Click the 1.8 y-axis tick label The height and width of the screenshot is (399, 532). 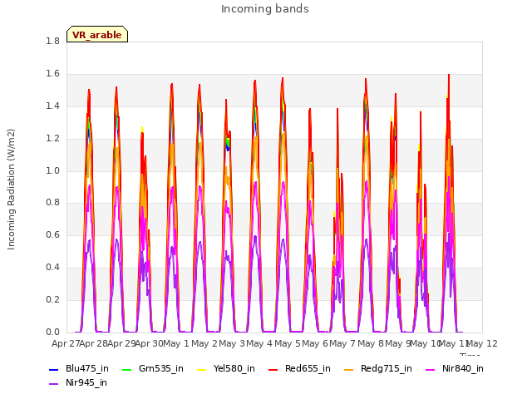(x=52, y=41)
